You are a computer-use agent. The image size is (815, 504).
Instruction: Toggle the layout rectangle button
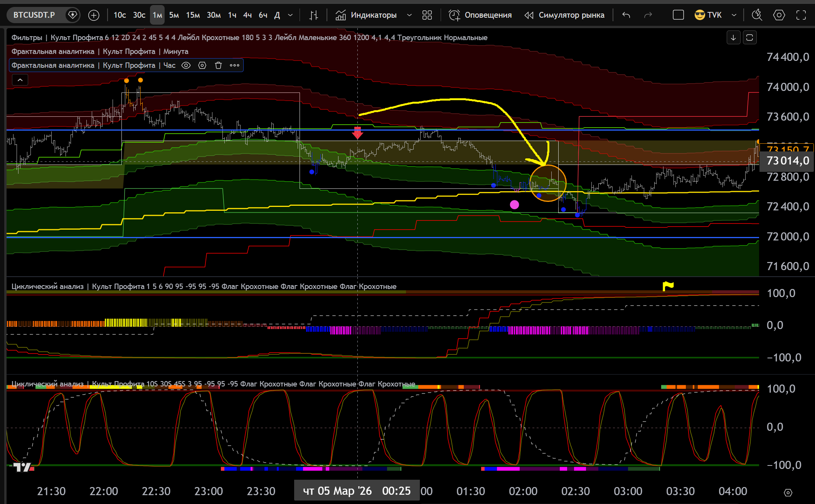678,15
